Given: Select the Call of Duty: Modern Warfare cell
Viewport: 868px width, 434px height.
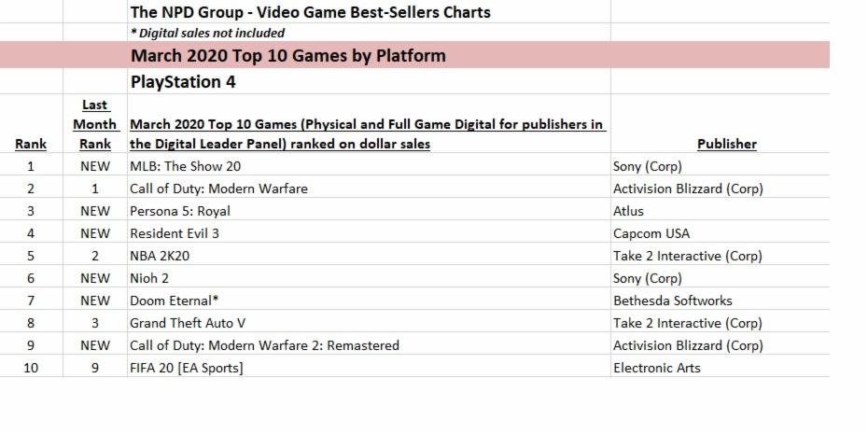Looking at the screenshot, I should point(218,189).
